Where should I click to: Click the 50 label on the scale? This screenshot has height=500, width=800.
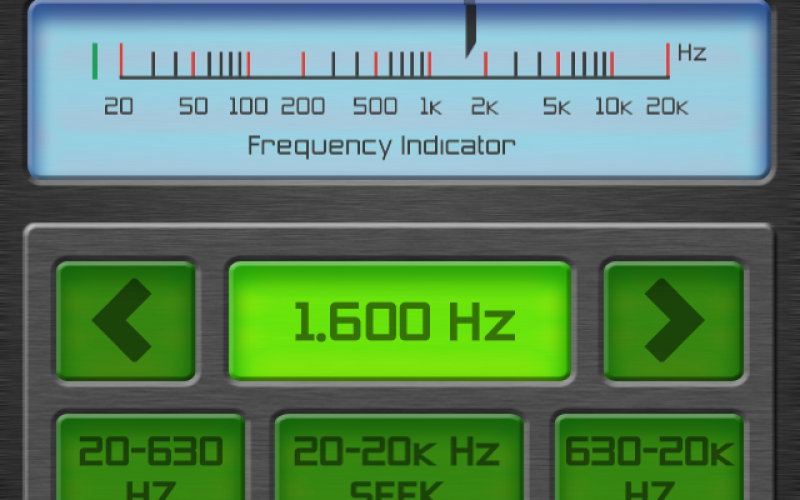(x=193, y=107)
